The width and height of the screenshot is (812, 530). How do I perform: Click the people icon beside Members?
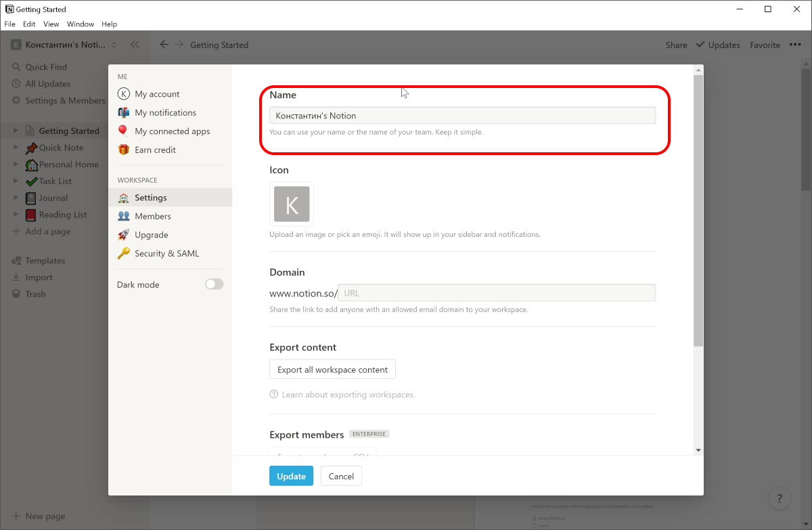(x=123, y=216)
